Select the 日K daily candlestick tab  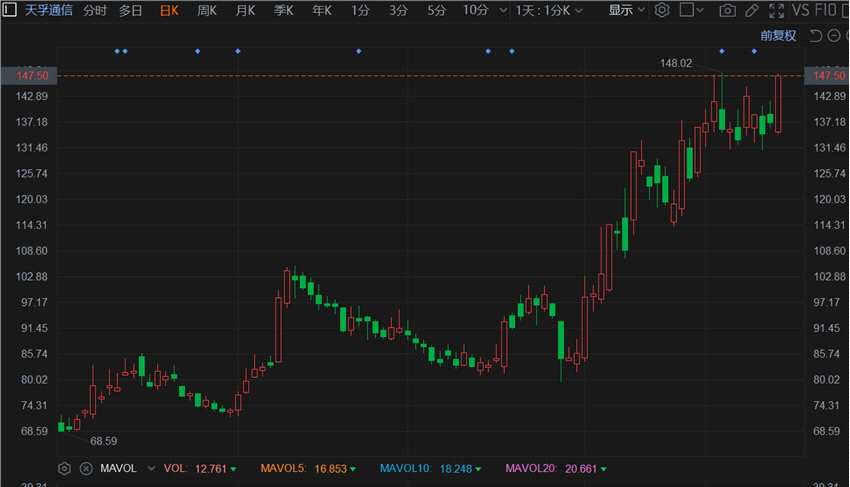click(x=169, y=10)
